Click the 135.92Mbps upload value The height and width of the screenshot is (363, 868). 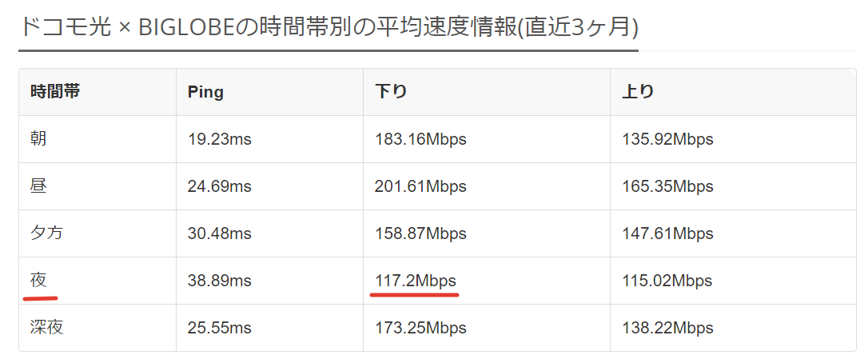(667, 139)
